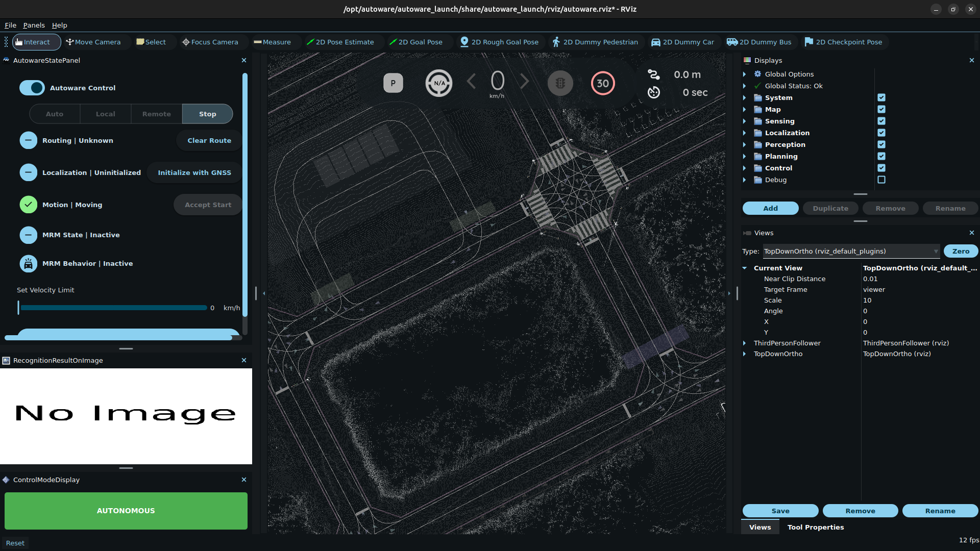This screenshot has width=980, height=551.
Task: Click the steering wheel N/A indicator
Action: click(439, 83)
